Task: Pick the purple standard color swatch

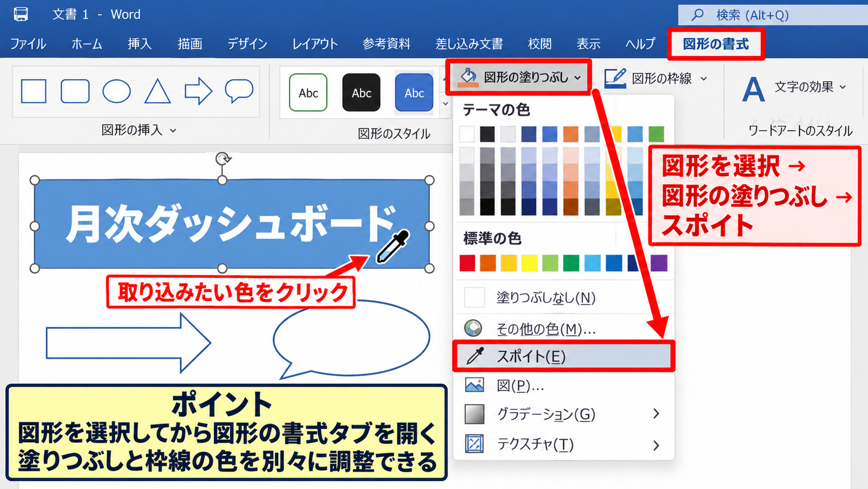Action: 659,263
